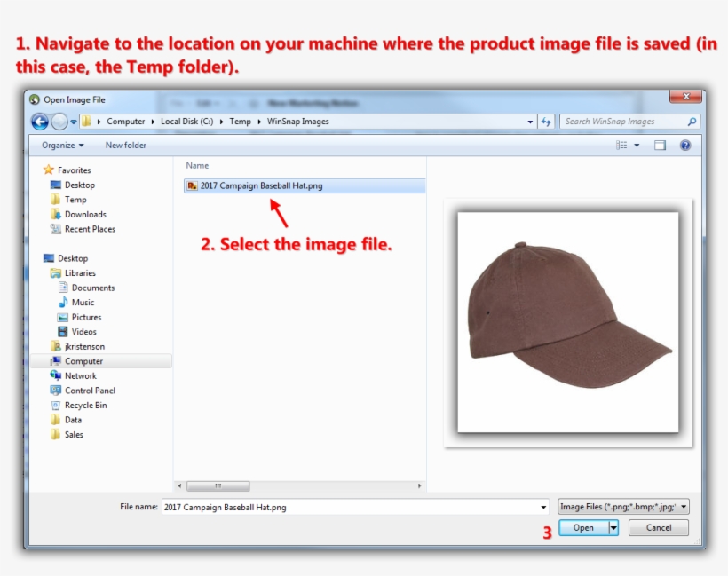Click the preview pane icon
This screenshot has width=728, height=576.
(659, 145)
